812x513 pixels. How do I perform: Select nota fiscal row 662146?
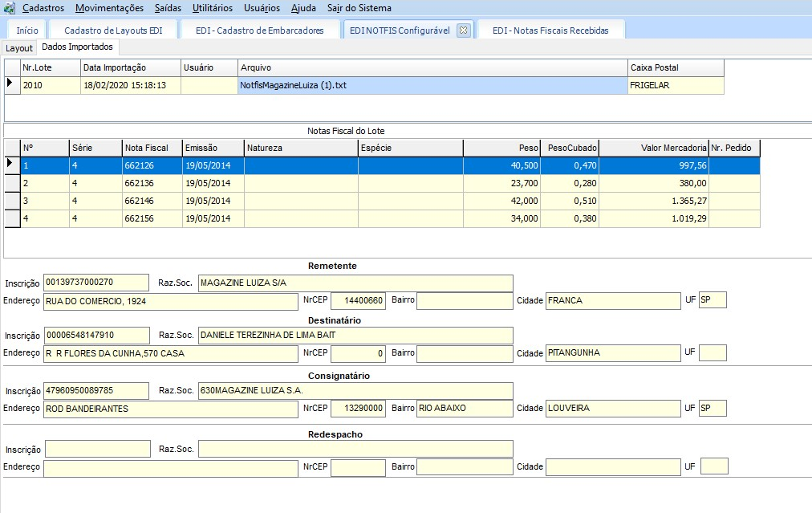click(x=152, y=201)
